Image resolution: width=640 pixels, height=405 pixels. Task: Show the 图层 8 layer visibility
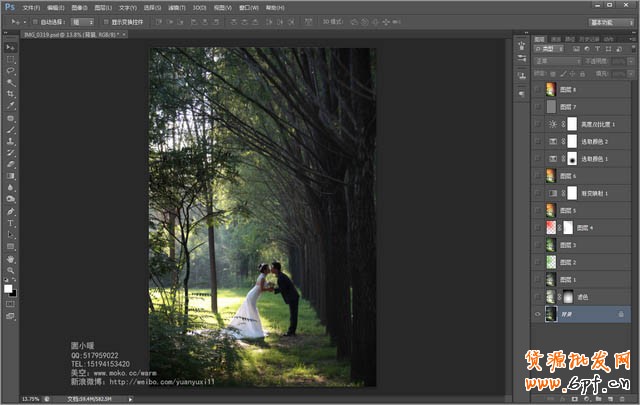pyautogui.click(x=538, y=89)
